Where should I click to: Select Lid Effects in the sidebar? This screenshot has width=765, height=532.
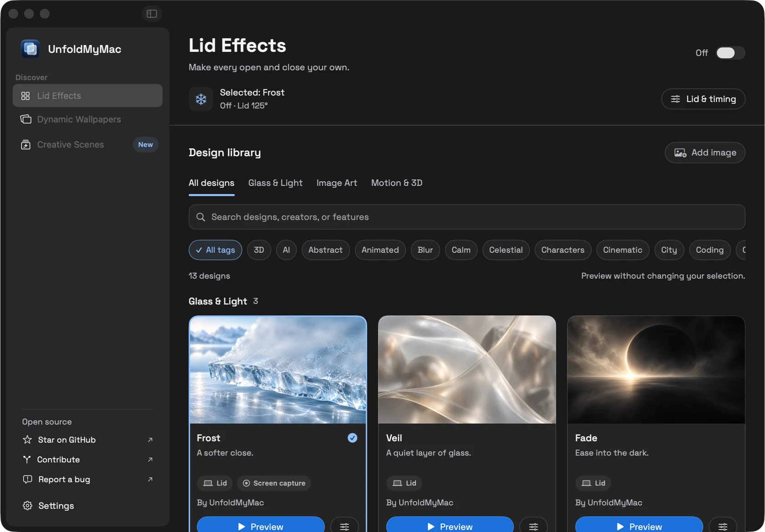pos(87,96)
